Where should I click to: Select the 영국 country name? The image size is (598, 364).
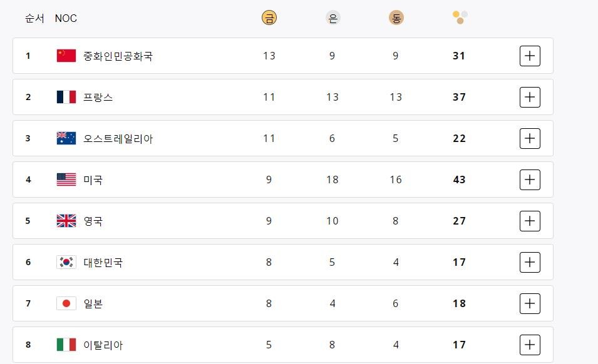93,221
